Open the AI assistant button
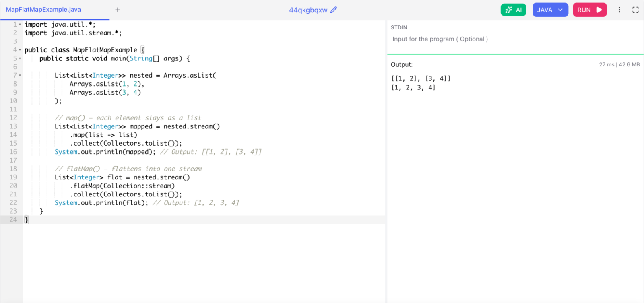 pyautogui.click(x=513, y=10)
